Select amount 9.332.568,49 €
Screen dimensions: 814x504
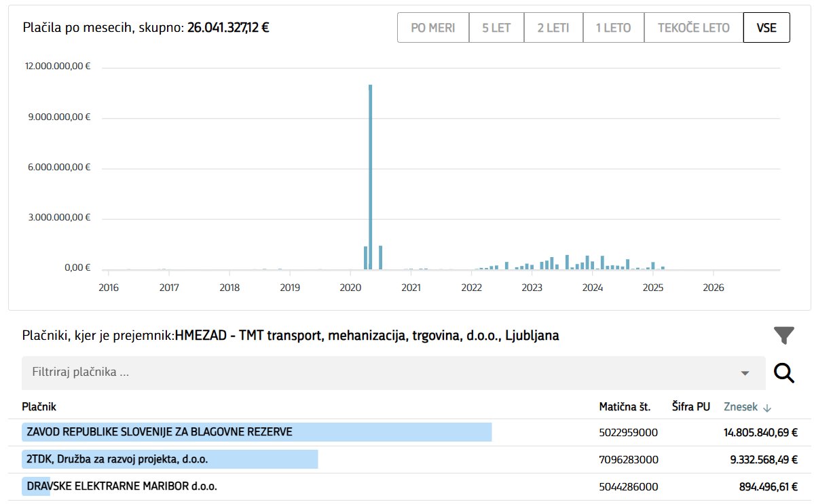(764, 459)
